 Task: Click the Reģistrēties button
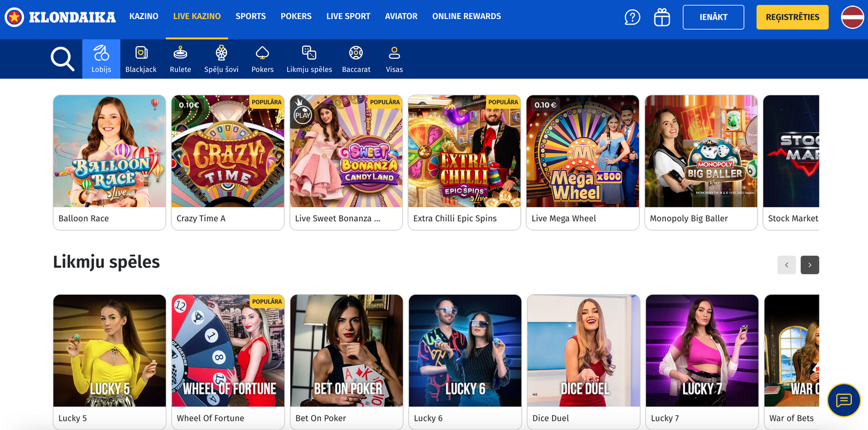(792, 17)
